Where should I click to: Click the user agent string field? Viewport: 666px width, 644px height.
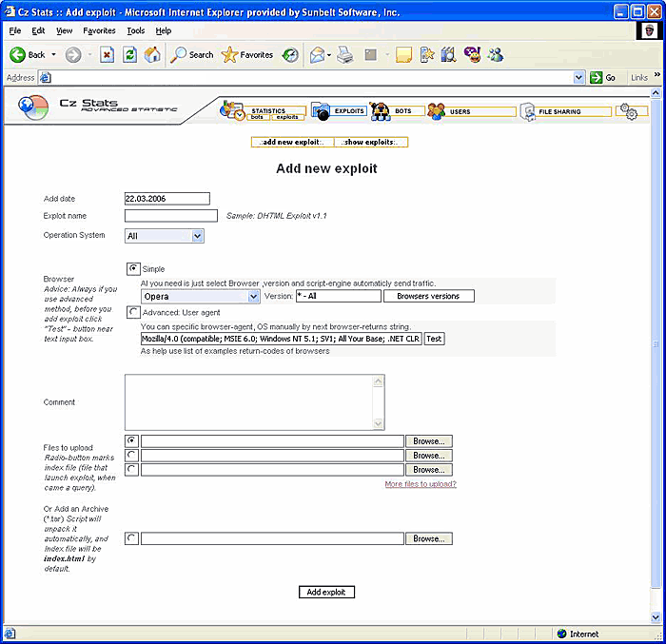coord(282,339)
